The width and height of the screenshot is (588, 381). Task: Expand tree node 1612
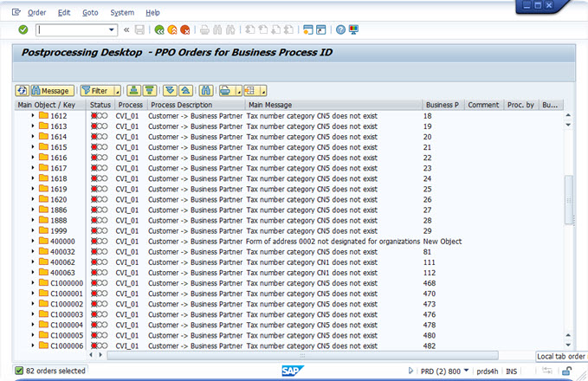(x=33, y=115)
